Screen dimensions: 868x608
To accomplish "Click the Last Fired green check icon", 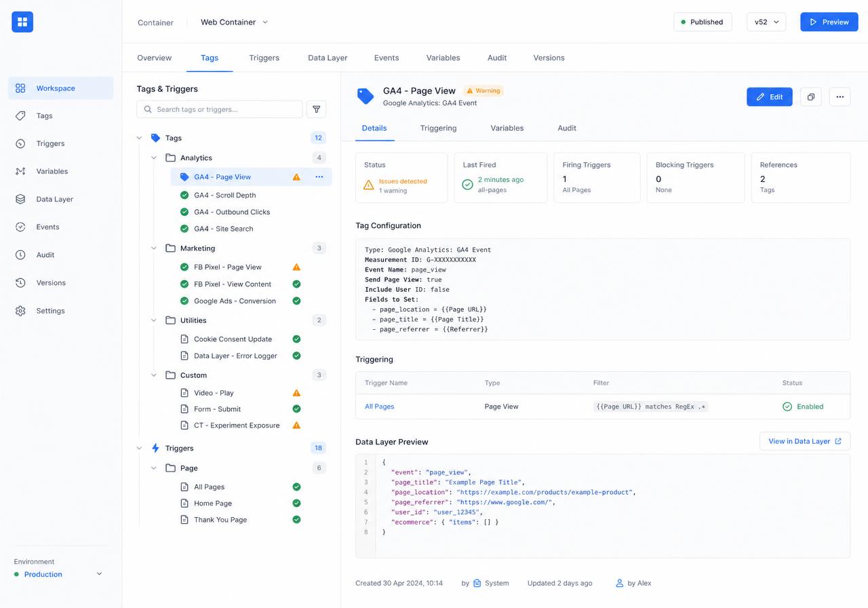I will pyautogui.click(x=467, y=185).
